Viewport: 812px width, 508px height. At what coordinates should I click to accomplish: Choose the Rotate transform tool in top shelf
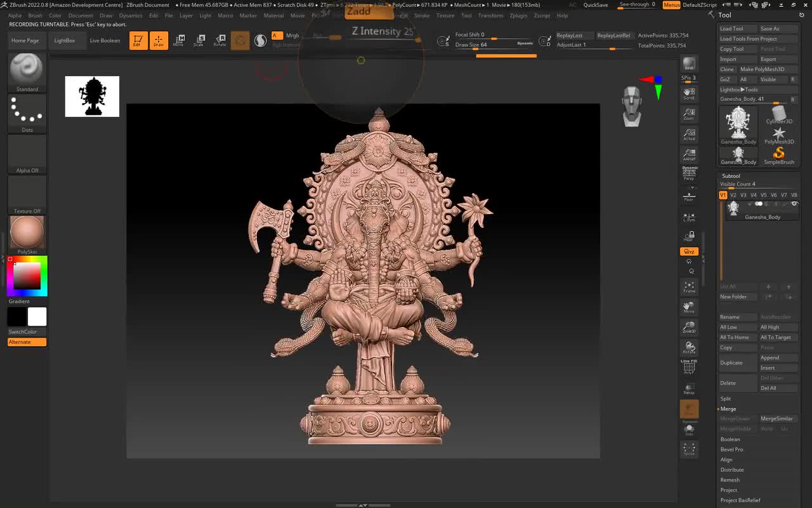[219, 41]
